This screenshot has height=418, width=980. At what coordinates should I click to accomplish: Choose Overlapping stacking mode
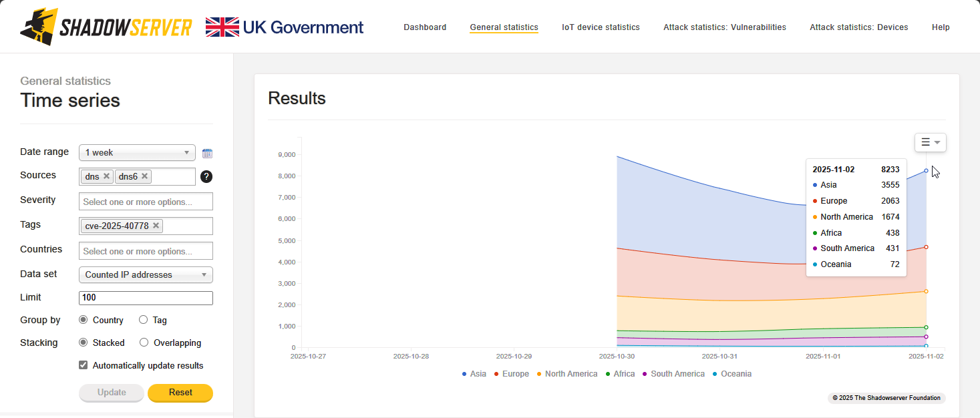click(144, 343)
